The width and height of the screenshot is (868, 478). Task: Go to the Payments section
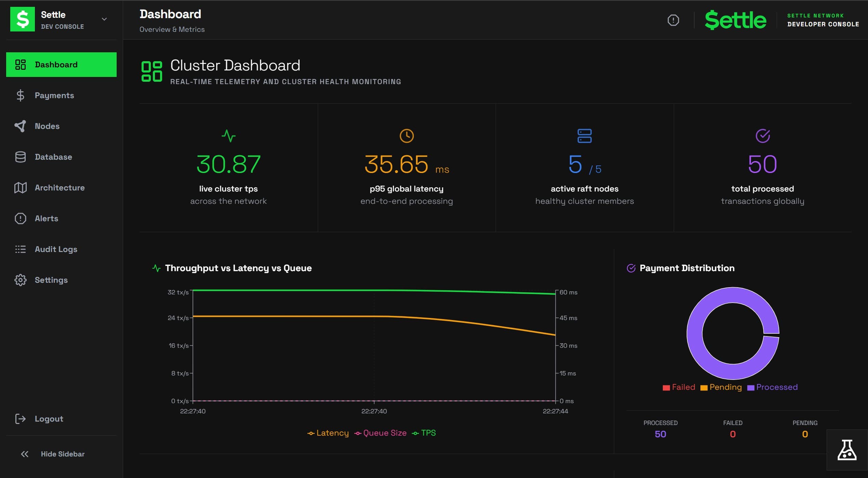61,95
